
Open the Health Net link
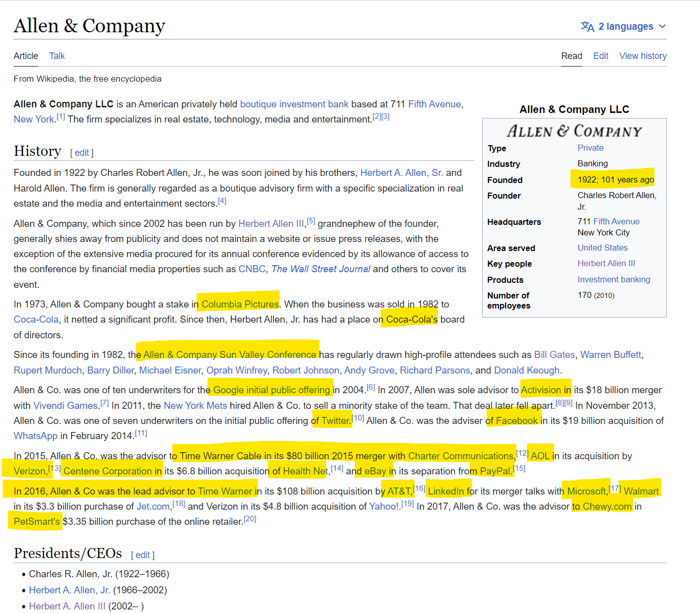point(305,471)
